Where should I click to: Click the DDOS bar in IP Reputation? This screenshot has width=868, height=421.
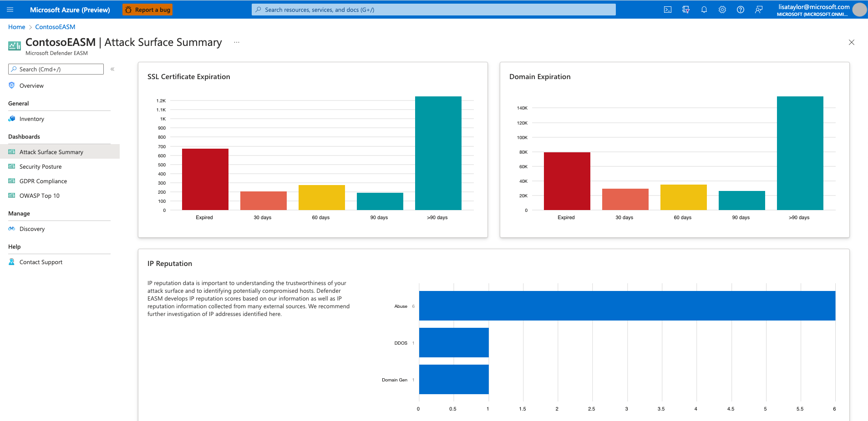tap(454, 342)
